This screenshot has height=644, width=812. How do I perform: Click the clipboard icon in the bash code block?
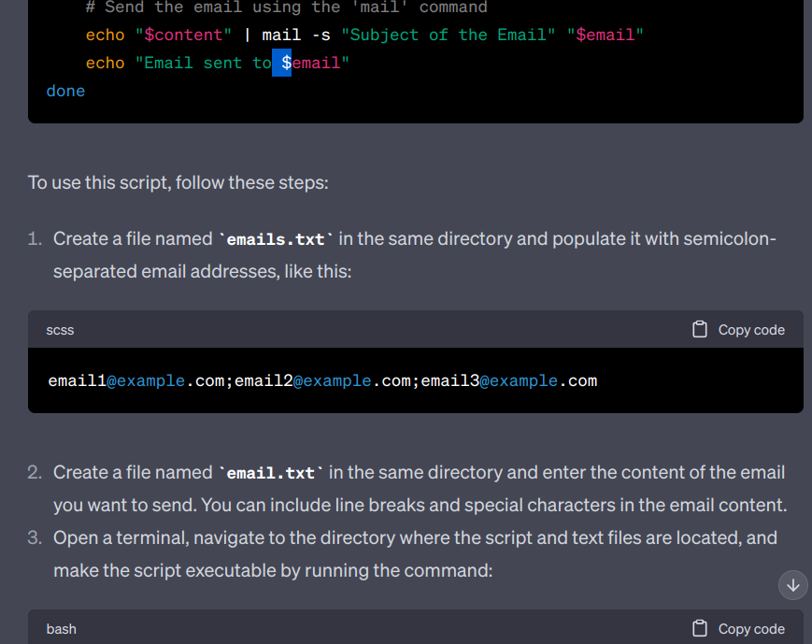pyautogui.click(x=699, y=628)
